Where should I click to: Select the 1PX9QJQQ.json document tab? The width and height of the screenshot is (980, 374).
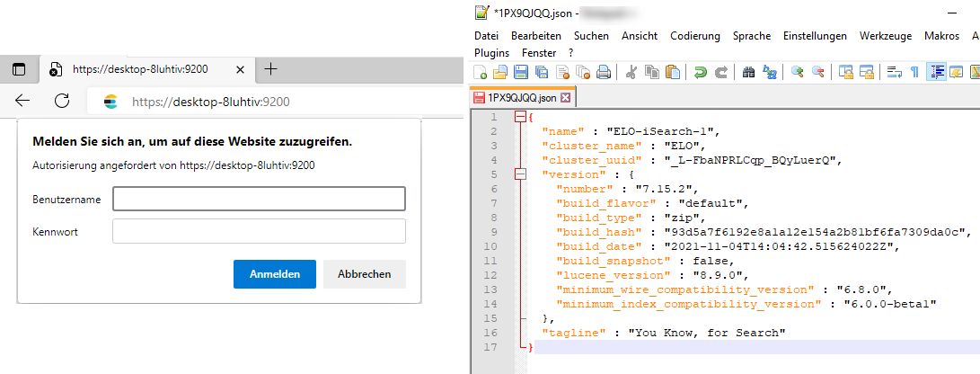pos(522,98)
